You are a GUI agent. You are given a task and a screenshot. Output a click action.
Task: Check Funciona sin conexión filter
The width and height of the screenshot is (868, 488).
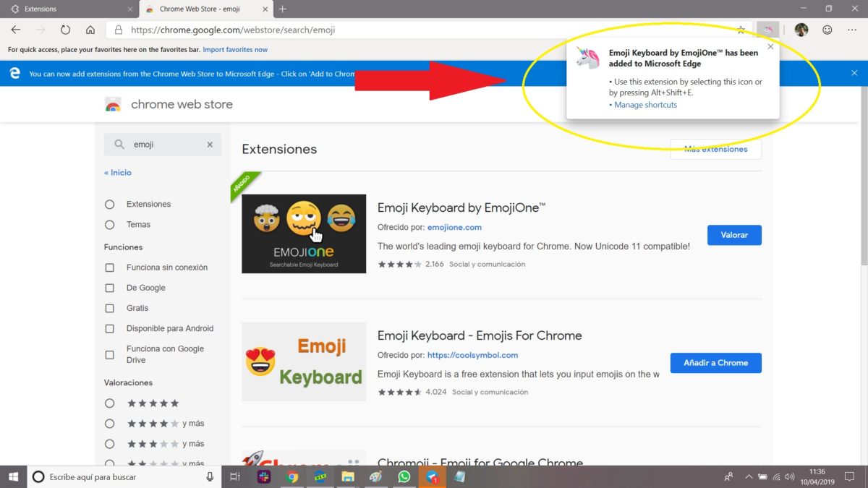[x=110, y=267]
